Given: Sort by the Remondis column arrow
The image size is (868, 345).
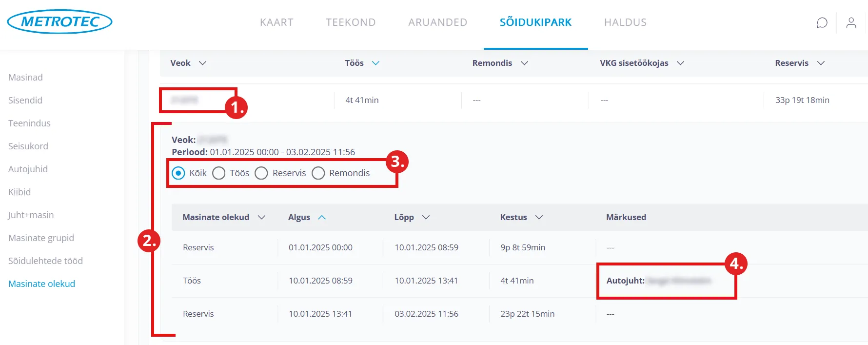Looking at the screenshot, I should click(524, 63).
